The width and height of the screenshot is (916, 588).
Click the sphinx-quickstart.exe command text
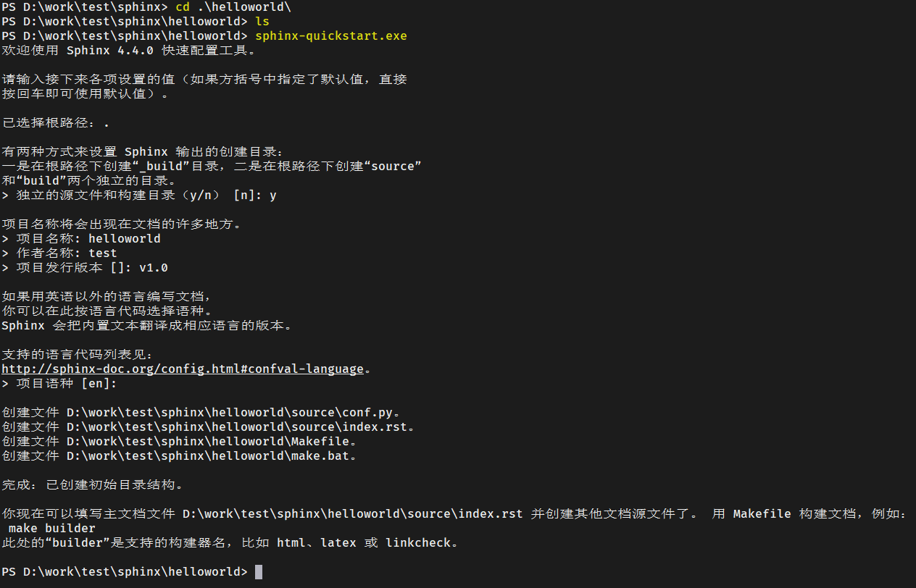click(331, 36)
